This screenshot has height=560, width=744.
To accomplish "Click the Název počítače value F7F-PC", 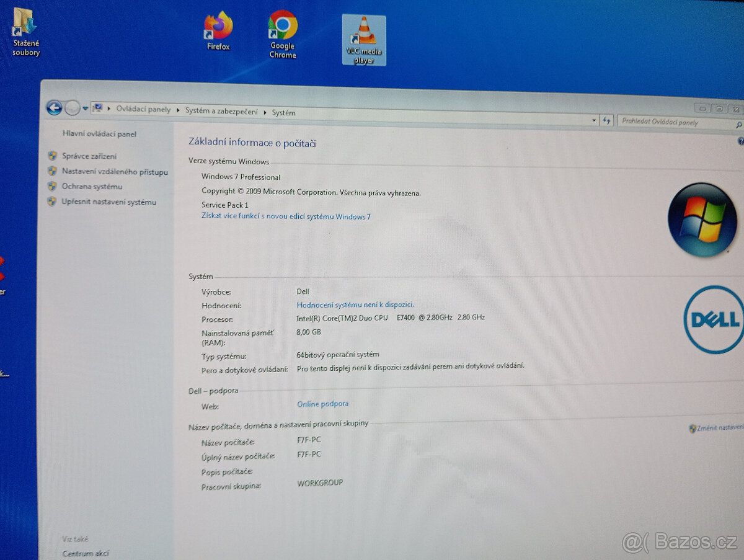I will coord(309,440).
